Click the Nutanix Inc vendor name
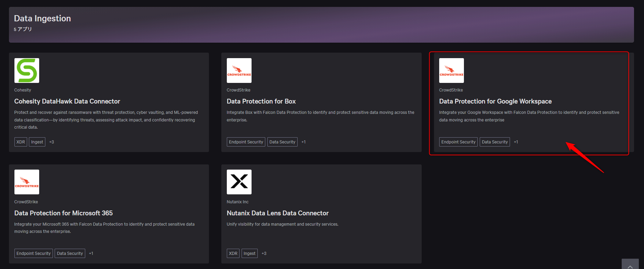The image size is (644, 269). pyautogui.click(x=237, y=202)
